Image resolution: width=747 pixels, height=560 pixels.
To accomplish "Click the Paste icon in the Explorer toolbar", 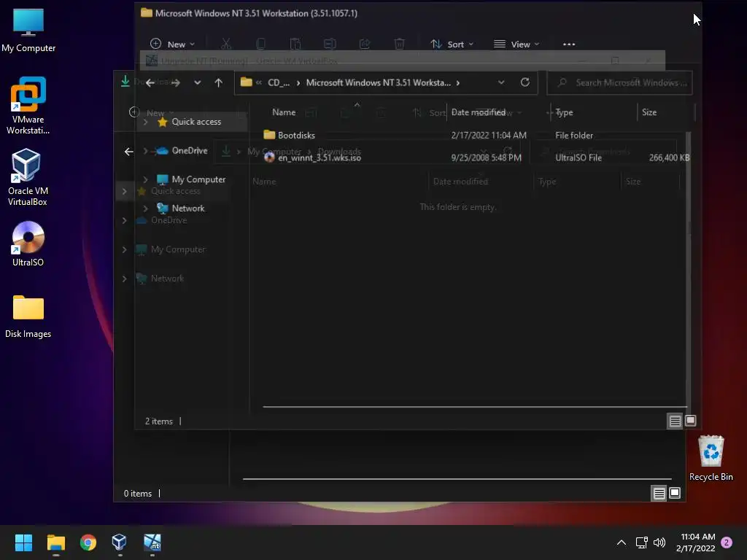I will (295, 44).
